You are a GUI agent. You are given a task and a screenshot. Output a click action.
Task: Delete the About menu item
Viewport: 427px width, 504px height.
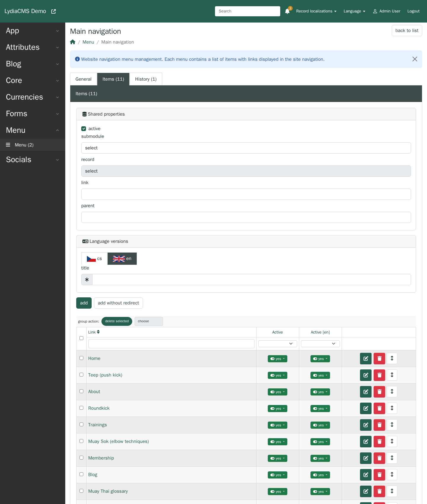click(379, 392)
